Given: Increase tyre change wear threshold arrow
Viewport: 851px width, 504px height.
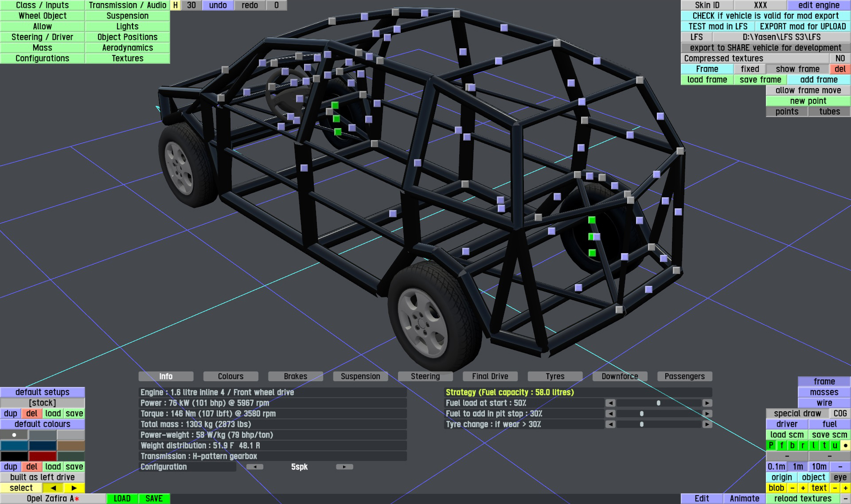Looking at the screenshot, I should pos(707,424).
